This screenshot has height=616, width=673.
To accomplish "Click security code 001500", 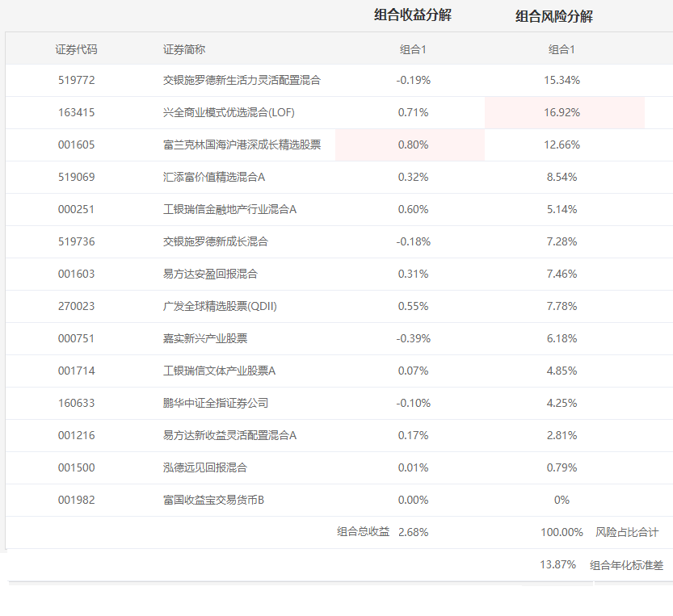I will pos(77,467).
